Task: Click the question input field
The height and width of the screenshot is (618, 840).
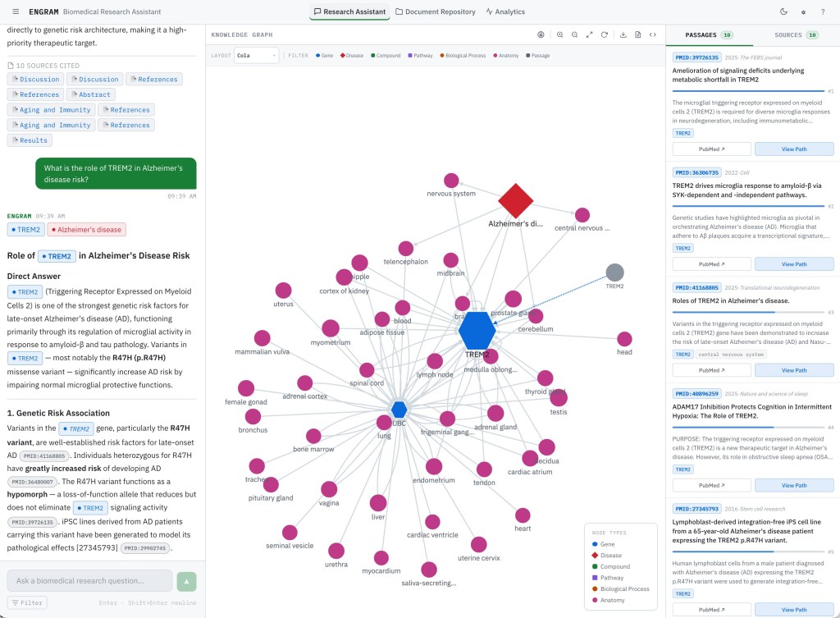Action: tap(90, 581)
